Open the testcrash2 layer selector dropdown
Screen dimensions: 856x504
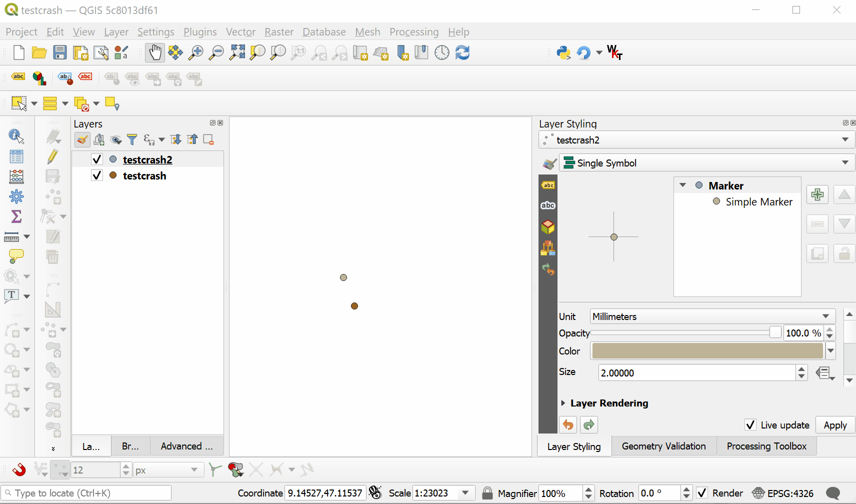696,140
